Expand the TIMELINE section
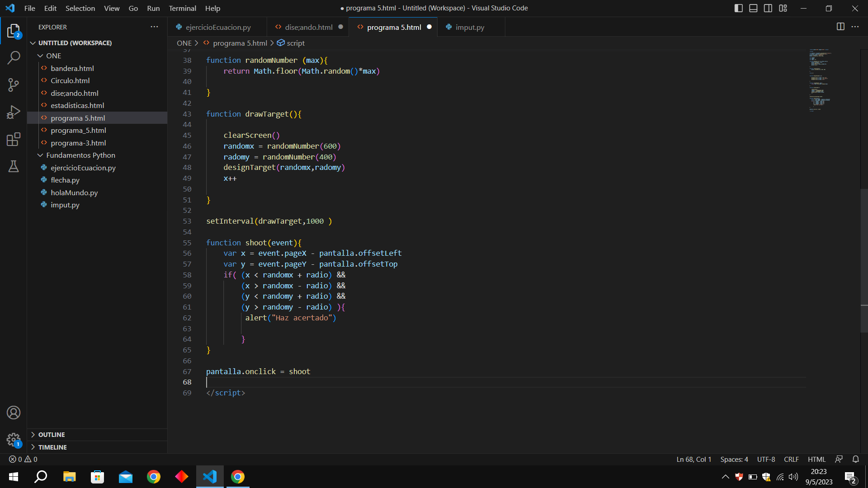The height and width of the screenshot is (488, 868). point(97,447)
